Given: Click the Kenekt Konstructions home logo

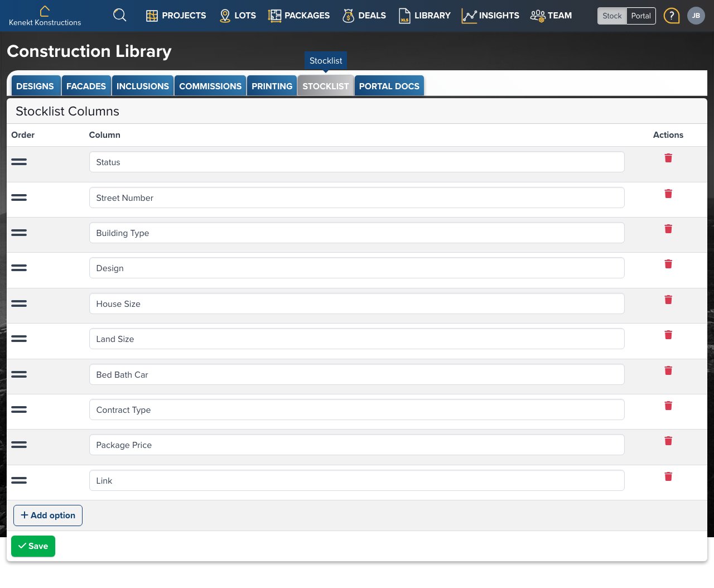Looking at the screenshot, I should (x=45, y=16).
